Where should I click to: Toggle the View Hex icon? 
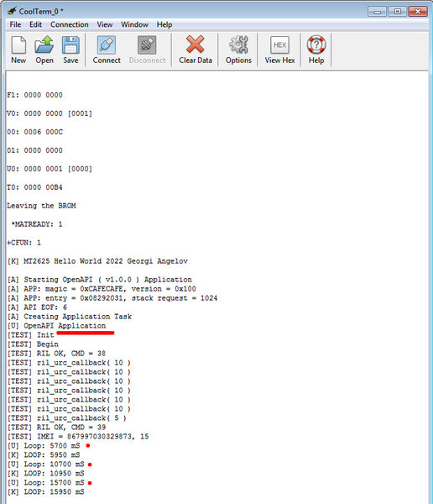click(x=279, y=45)
